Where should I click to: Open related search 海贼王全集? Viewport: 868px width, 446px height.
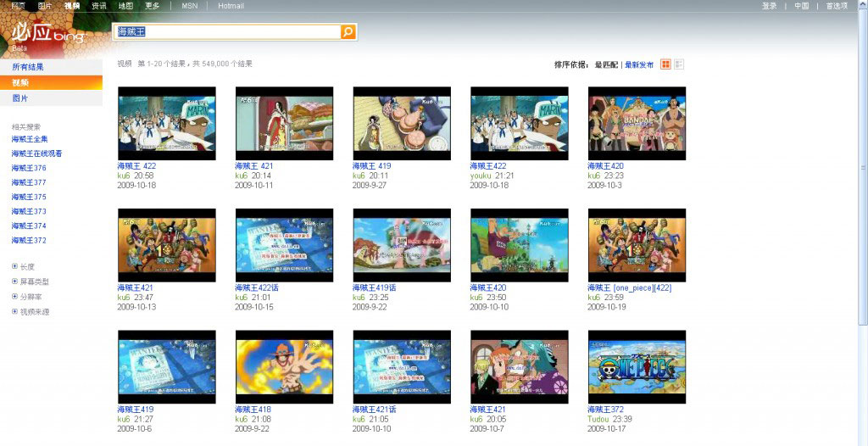pos(30,139)
